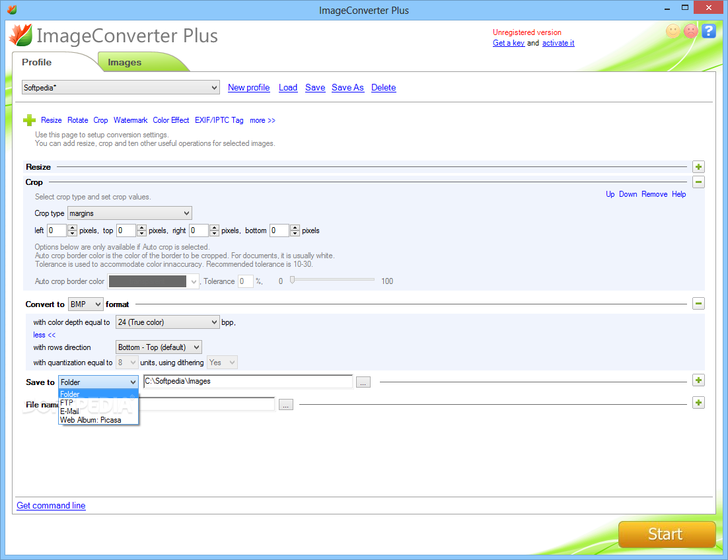Viewport: 728px width, 560px height.
Task: Show more operations with more >>
Action: tap(262, 120)
